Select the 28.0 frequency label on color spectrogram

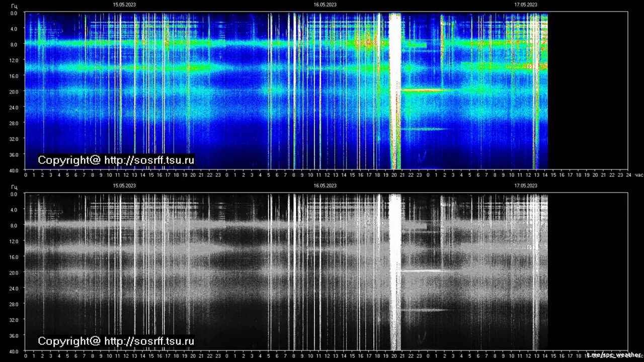14,123
